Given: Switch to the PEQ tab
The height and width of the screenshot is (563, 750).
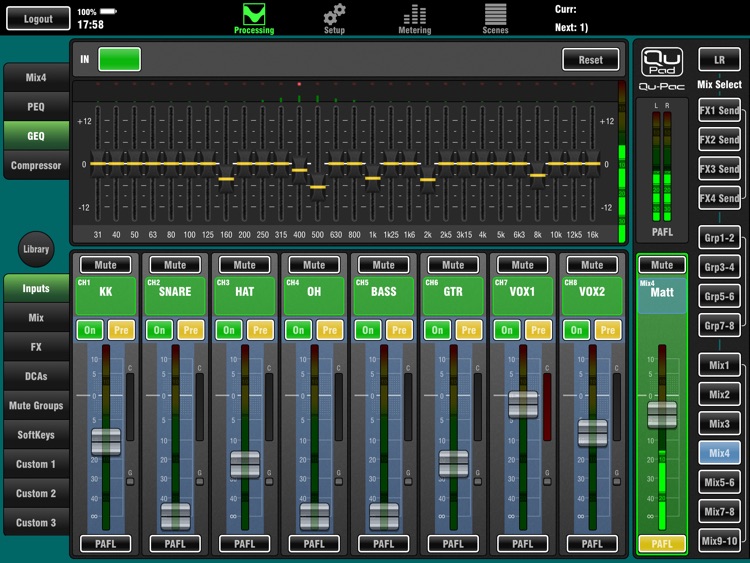Looking at the screenshot, I should click(x=36, y=106).
